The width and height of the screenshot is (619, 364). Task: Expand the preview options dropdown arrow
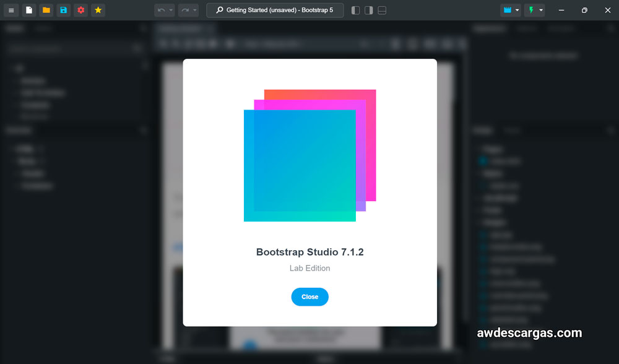(517, 11)
